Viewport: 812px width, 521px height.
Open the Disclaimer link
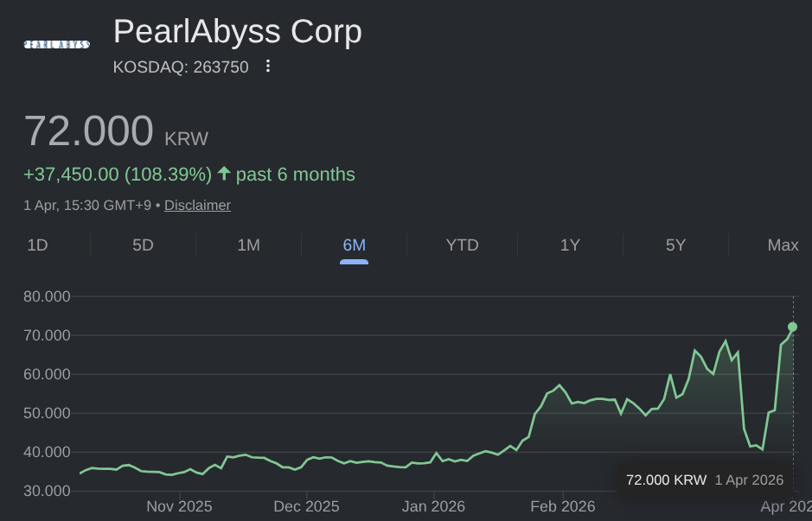(x=197, y=206)
